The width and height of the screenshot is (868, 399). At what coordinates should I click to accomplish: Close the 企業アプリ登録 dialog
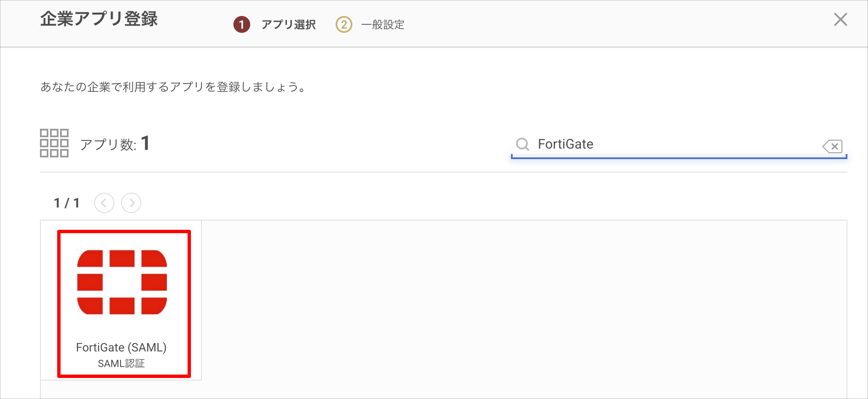tap(840, 19)
